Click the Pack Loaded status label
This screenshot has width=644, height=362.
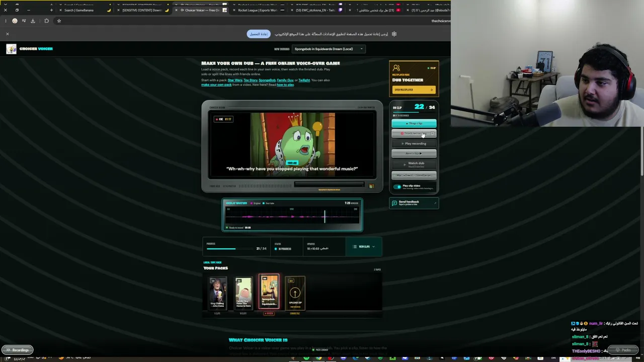[x=320, y=350]
